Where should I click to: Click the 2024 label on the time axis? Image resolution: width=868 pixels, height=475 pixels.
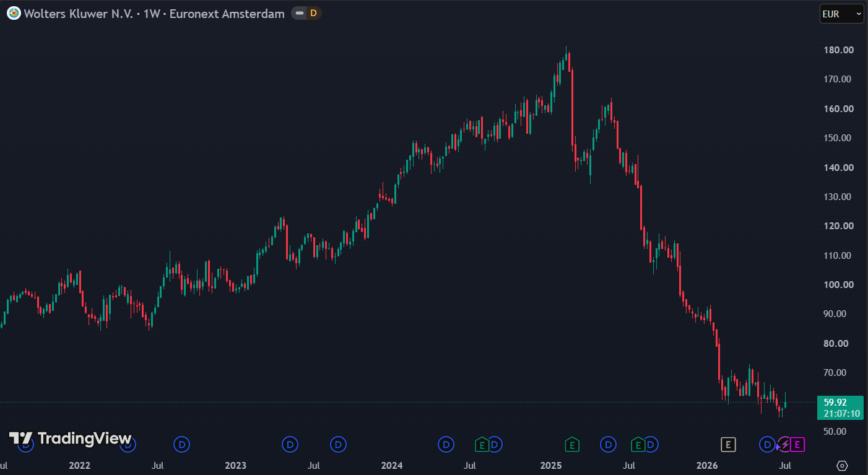[x=392, y=465]
